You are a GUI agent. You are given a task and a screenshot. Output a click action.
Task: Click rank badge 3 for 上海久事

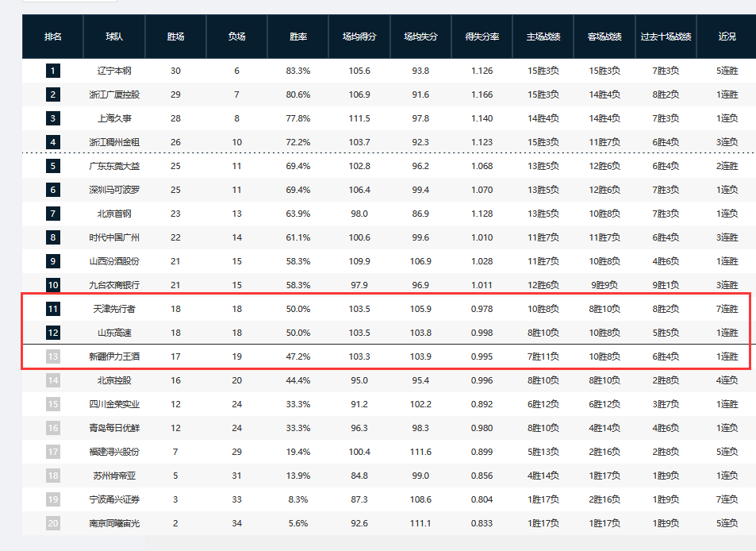[x=53, y=118]
